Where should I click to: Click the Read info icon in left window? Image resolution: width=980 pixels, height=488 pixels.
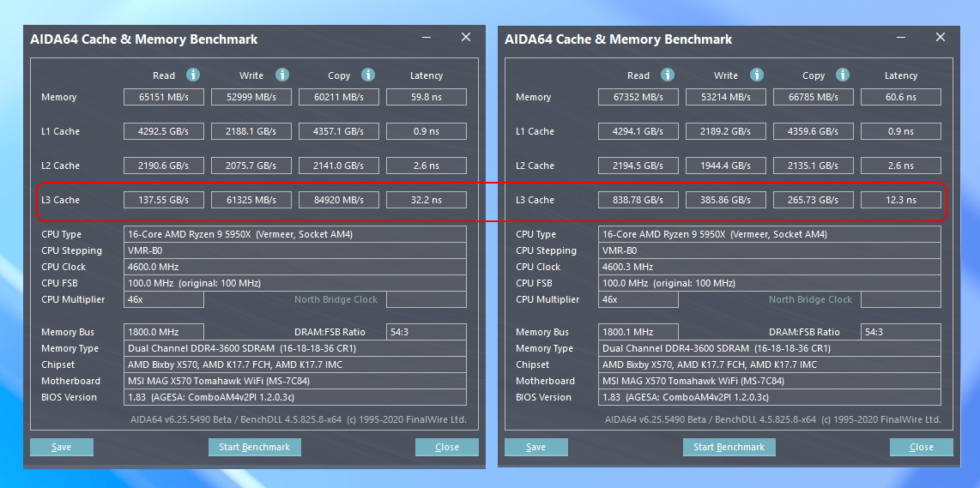[193, 75]
